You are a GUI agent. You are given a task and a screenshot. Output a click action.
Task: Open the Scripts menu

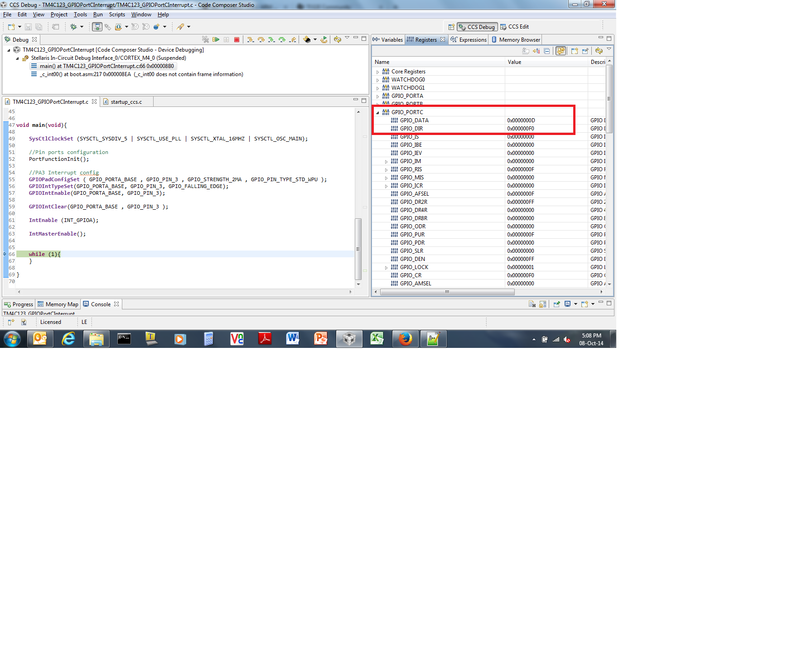(x=117, y=14)
